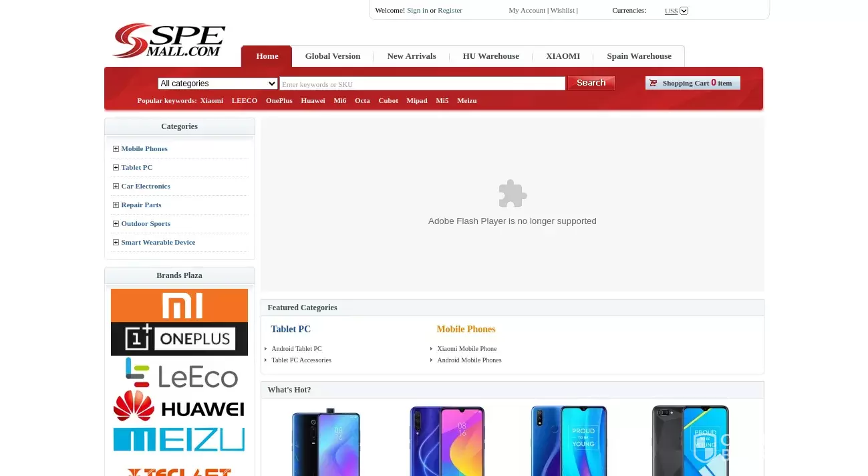
Task: Expand the Car Electronics category
Action: (116, 186)
